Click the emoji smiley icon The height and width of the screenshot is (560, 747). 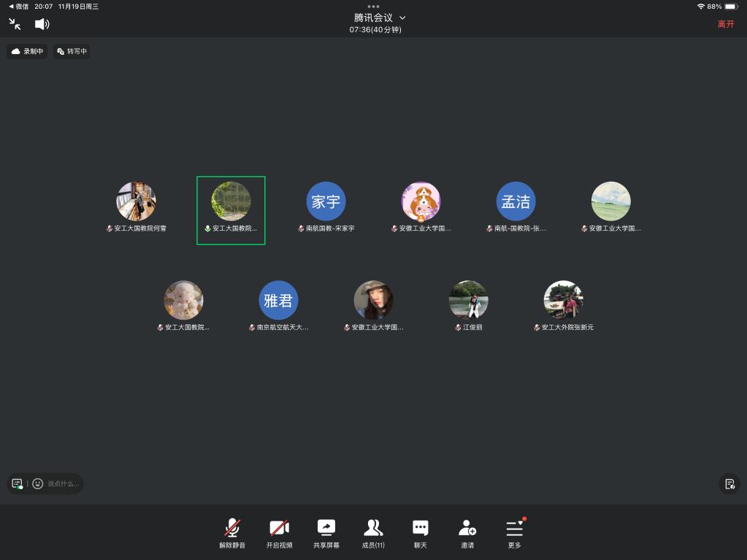[38, 483]
